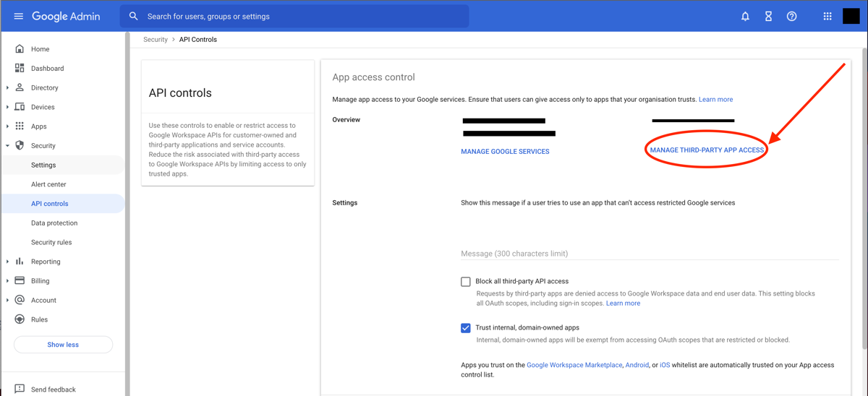
Task: Enable Block all third-party API access
Action: [x=466, y=282]
